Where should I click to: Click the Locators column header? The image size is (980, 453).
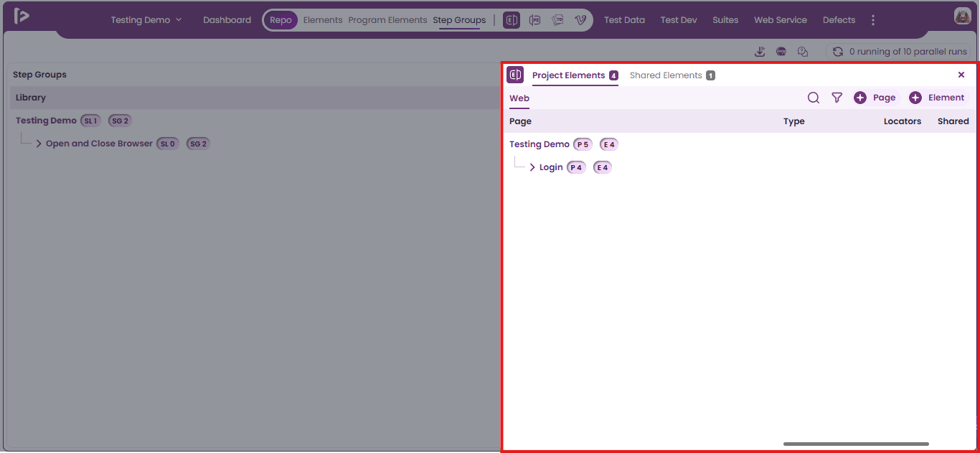[903, 121]
